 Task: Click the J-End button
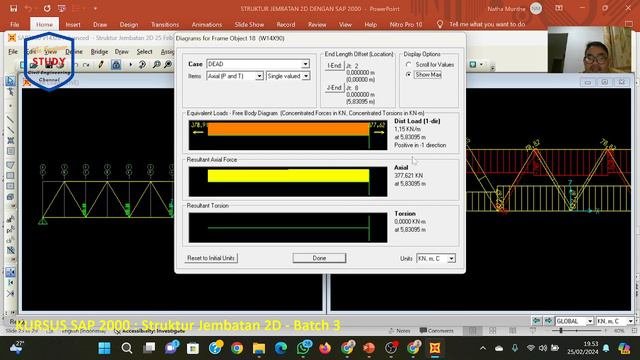[x=334, y=88]
